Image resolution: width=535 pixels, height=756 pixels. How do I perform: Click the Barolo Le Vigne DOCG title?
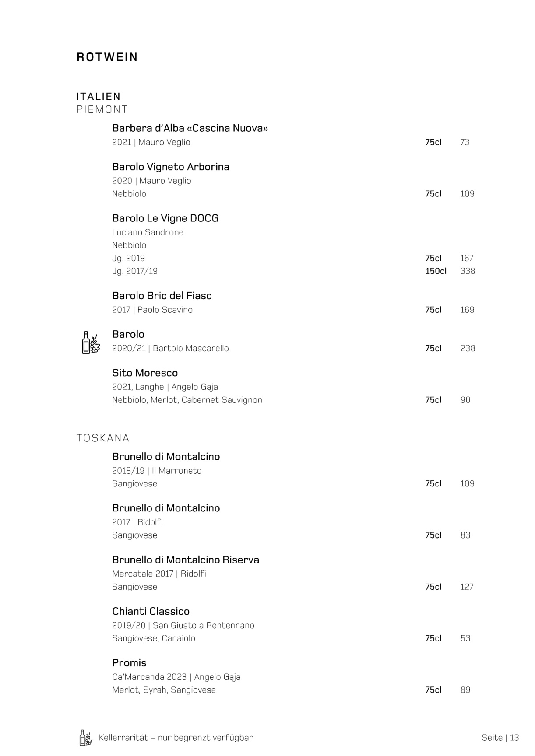click(165, 218)
